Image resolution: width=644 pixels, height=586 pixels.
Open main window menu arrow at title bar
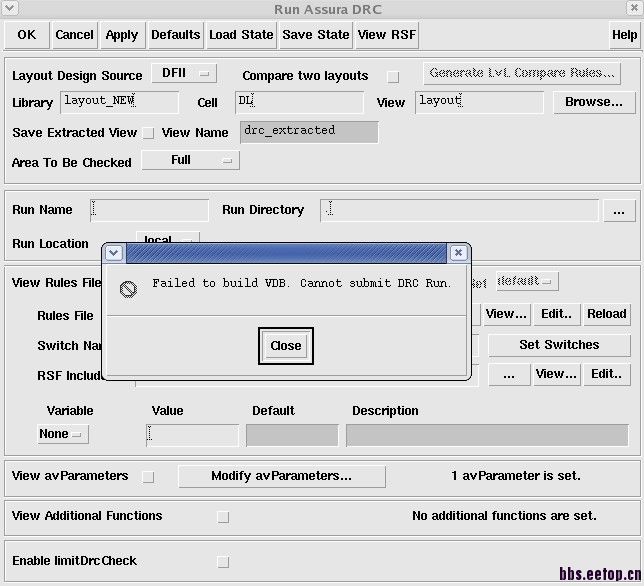click(9, 7)
